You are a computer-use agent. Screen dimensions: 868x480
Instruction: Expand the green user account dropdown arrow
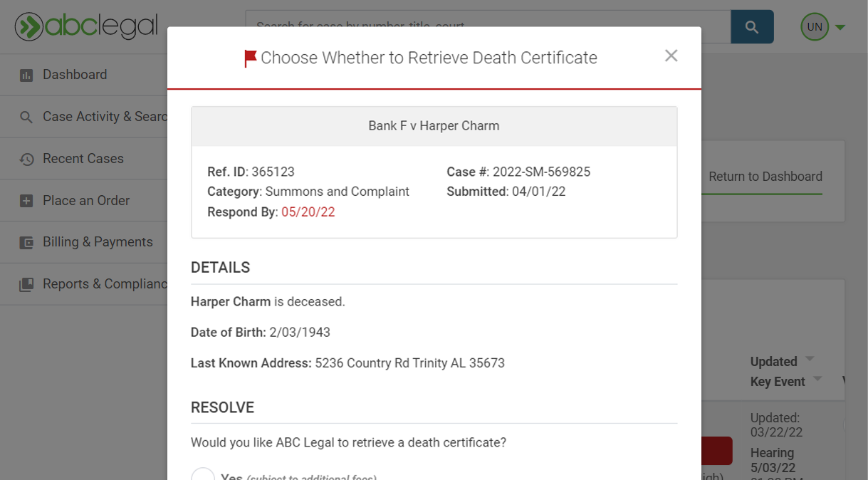coord(840,28)
